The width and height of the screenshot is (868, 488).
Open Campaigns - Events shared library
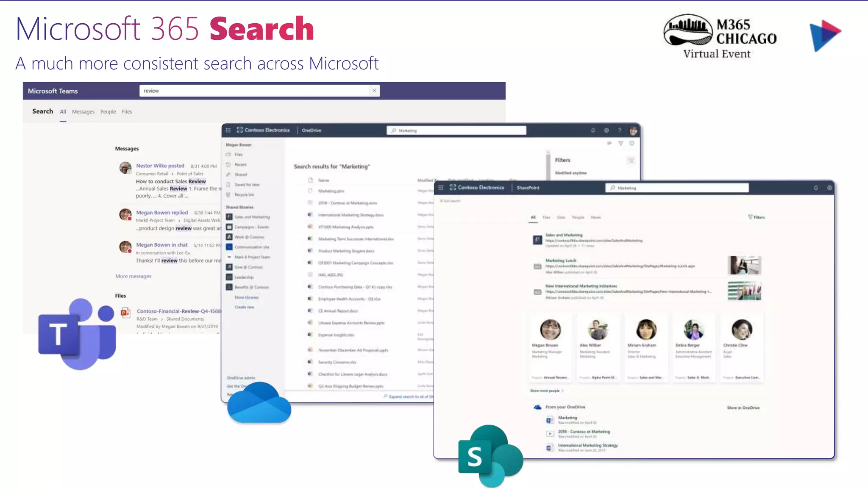(251, 227)
